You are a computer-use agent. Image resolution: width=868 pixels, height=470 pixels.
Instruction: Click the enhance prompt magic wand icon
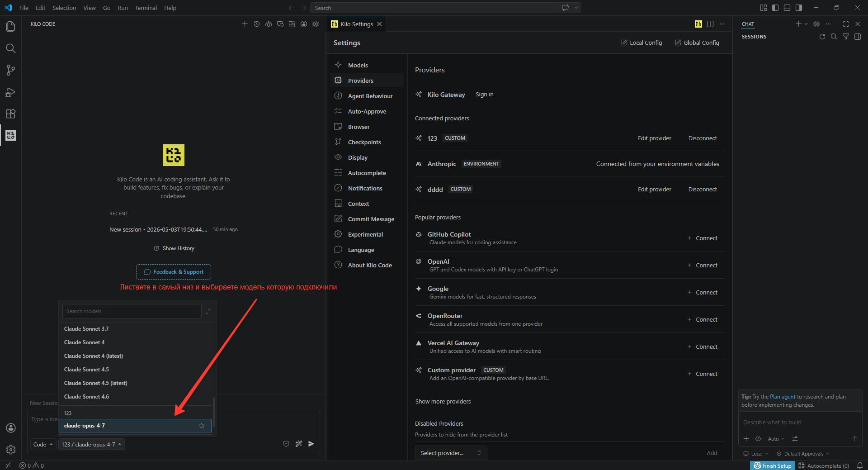pyautogui.click(x=299, y=444)
